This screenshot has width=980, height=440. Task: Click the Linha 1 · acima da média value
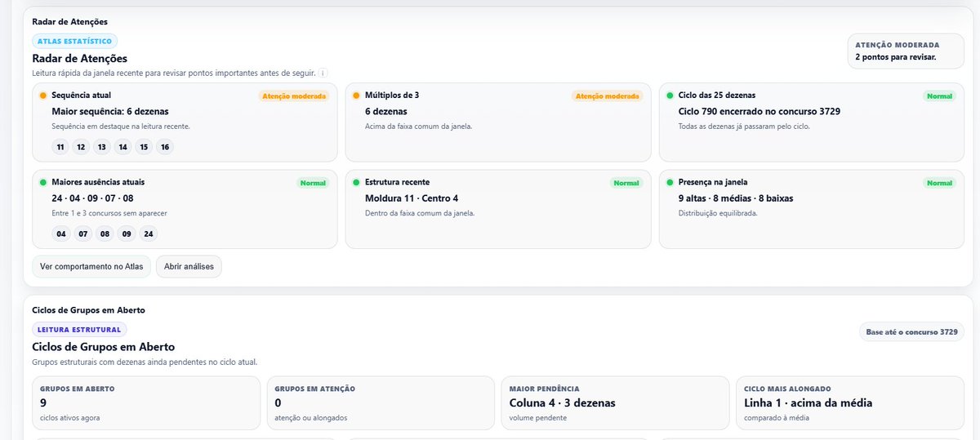(x=808, y=402)
